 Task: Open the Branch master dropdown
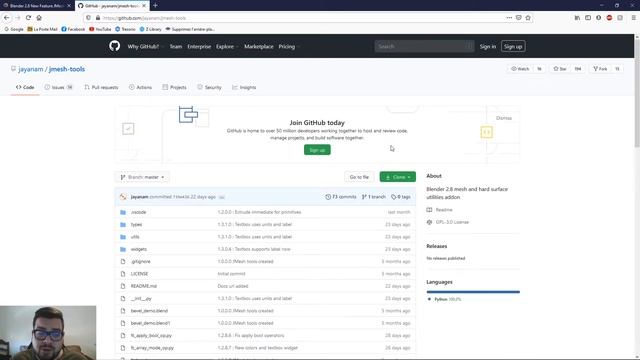coord(142,177)
